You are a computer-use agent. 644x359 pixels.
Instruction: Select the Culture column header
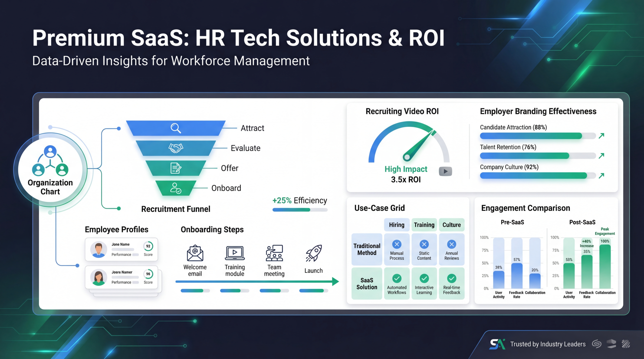click(452, 225)
